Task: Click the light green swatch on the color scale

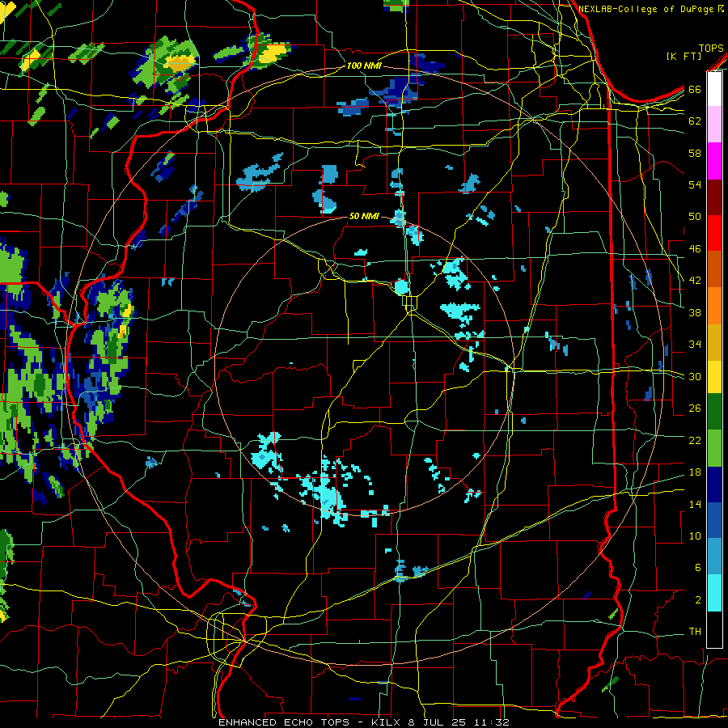Action: tap(714, 448)
